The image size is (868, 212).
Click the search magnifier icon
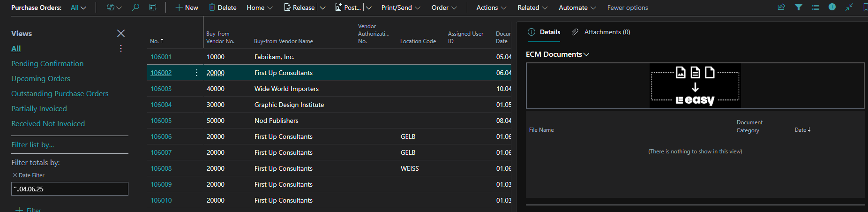[135, 8]
